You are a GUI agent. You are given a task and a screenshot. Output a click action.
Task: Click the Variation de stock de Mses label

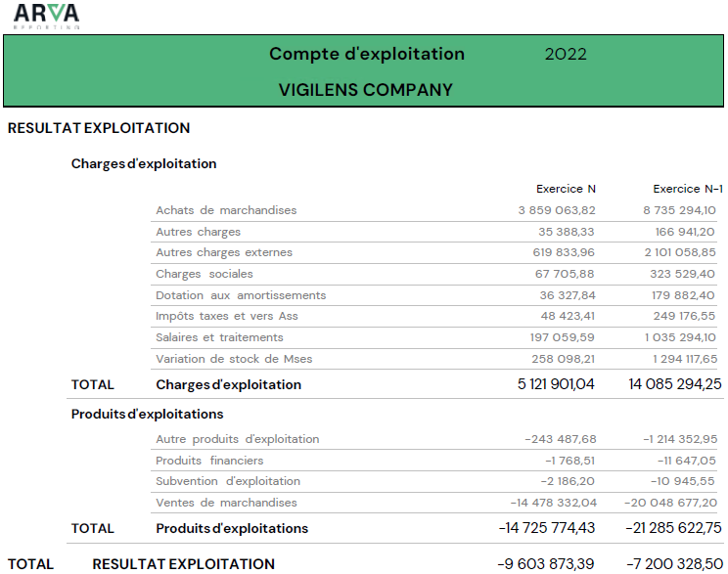point(234,359)
